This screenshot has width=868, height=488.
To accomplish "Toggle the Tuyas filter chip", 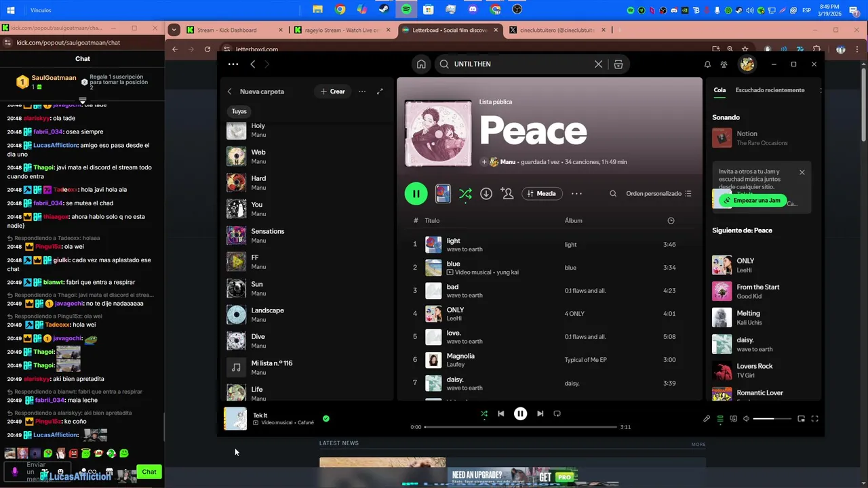I will [x=239, y=111].
